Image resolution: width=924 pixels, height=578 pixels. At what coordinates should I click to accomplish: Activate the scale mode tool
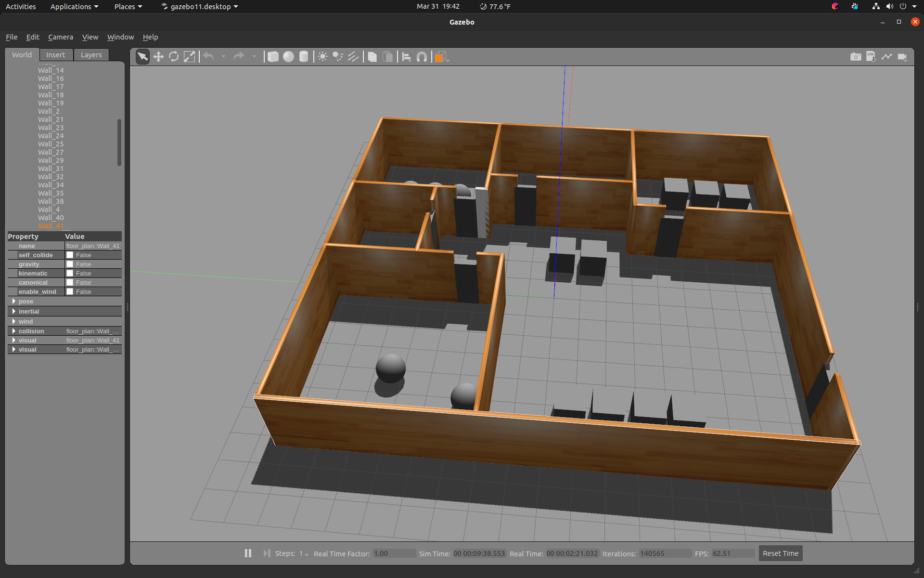tap(189, 57)
